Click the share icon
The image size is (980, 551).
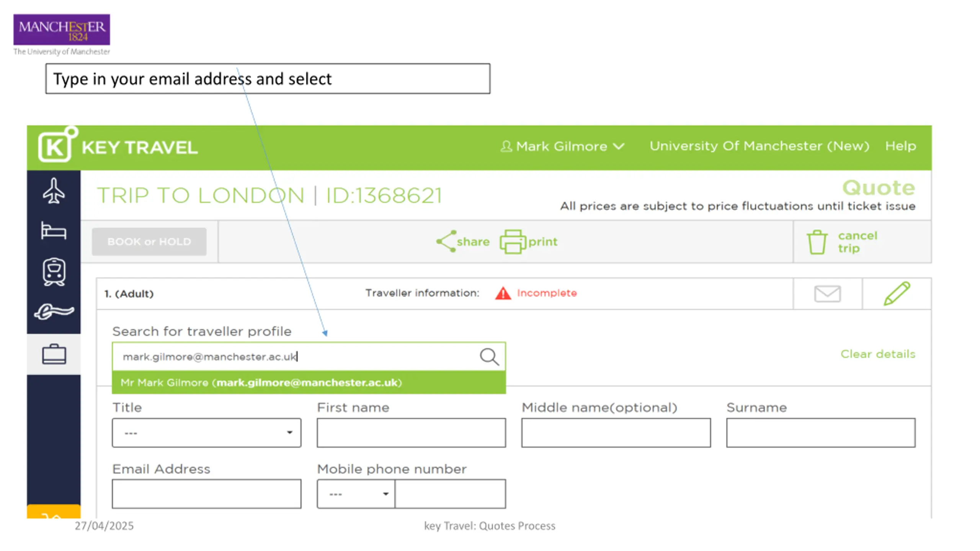coord(446,241)
